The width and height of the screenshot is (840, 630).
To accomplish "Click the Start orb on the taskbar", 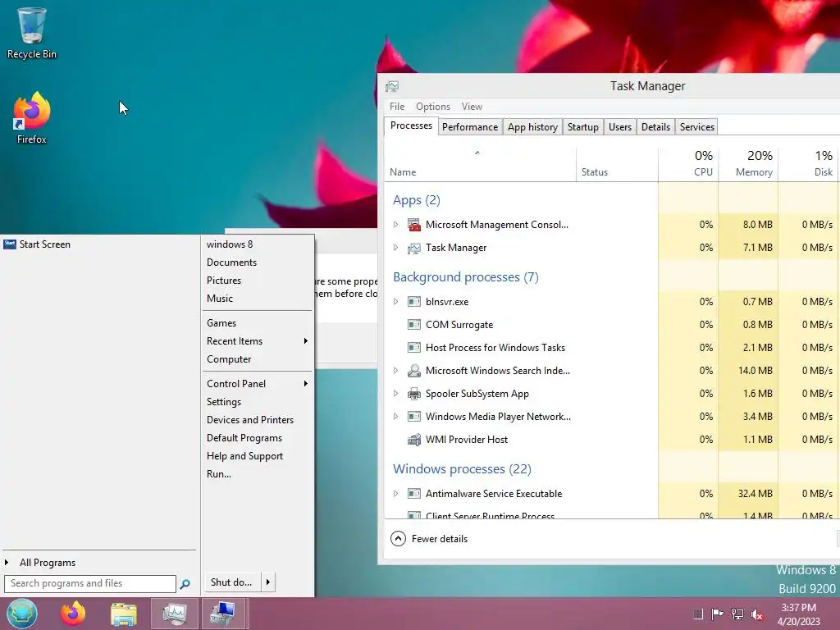I will [x=22, y=614].
